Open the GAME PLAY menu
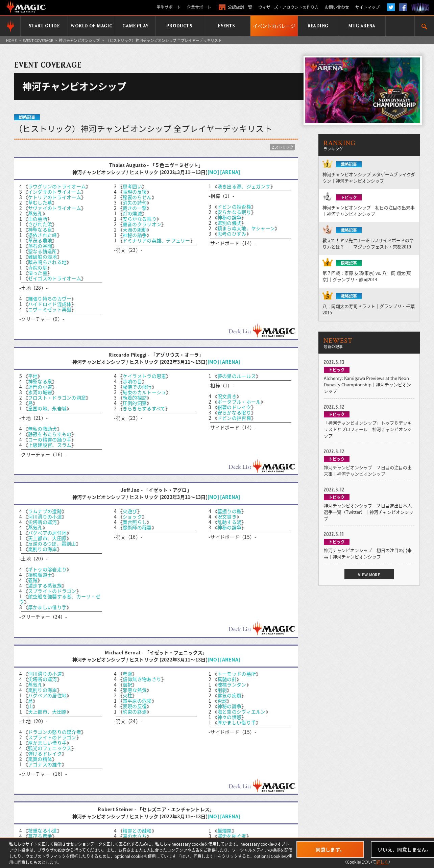This screenshot has width=434, height=868. point(135,26)
